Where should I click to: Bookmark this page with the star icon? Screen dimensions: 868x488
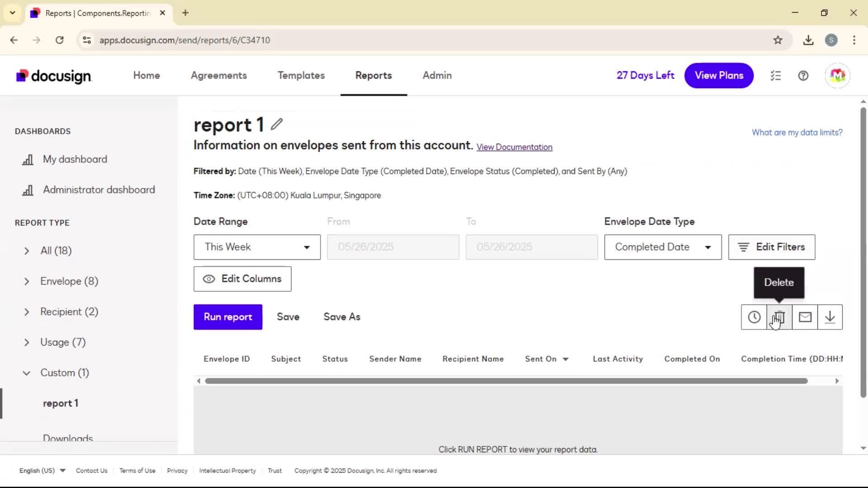point(778,40)
